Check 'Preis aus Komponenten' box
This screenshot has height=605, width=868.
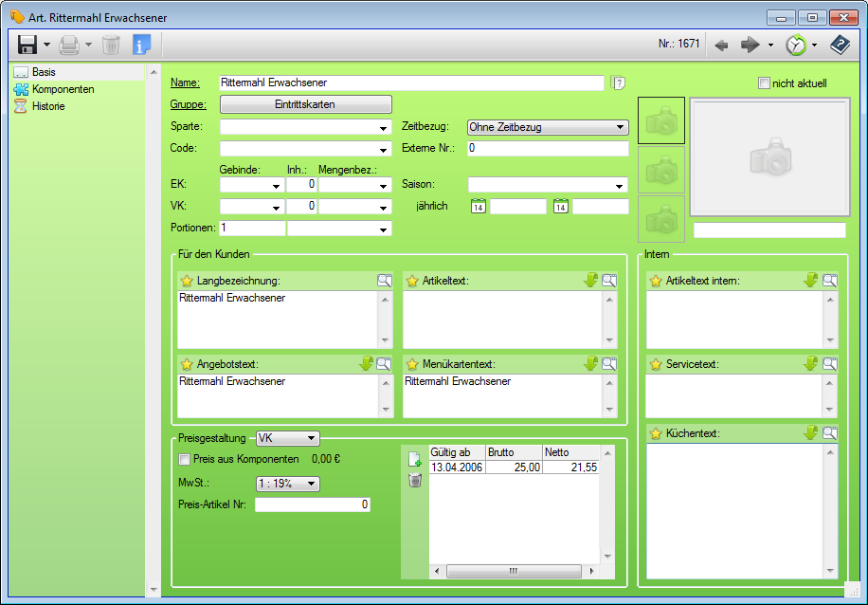(x=185, y=459)
